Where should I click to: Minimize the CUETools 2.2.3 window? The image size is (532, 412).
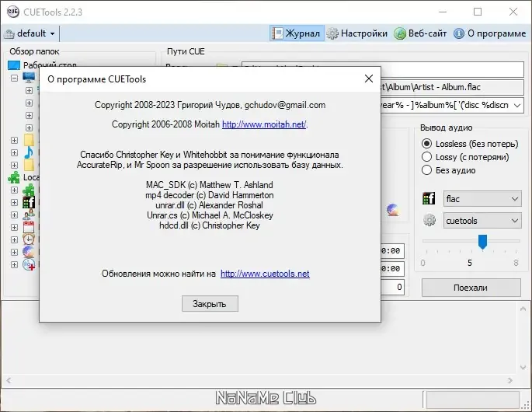[x=443, y=12]
